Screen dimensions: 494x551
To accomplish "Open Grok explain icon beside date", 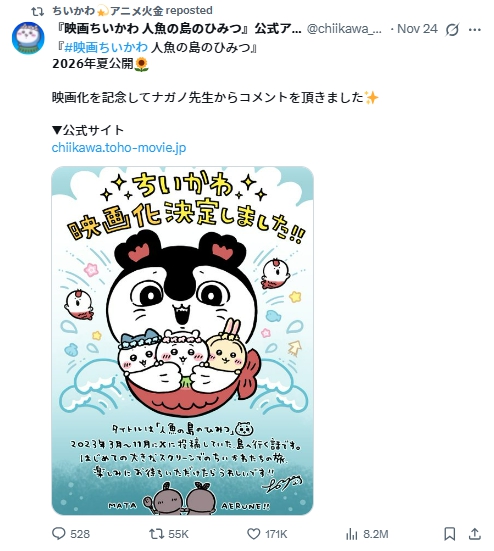I will 452,29.
